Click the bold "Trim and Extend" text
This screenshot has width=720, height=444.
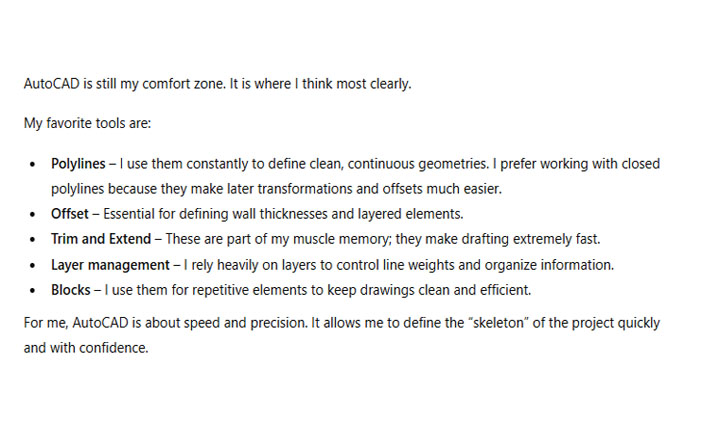(101, 239)
